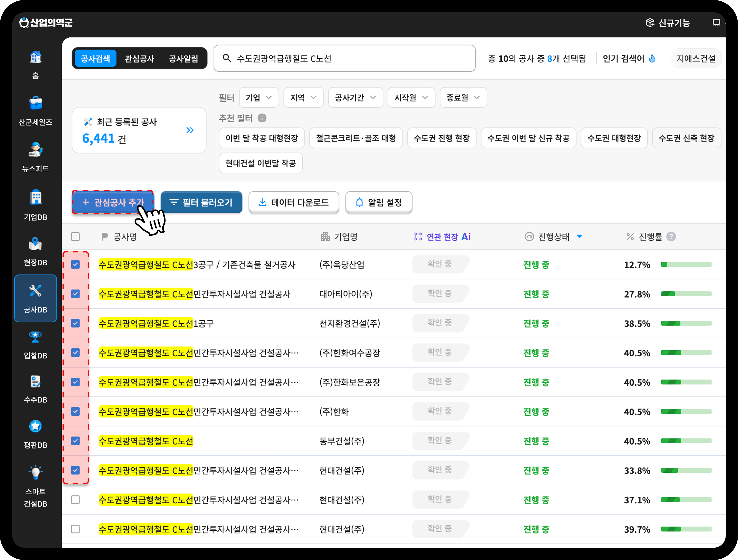Image resolution: width=738 pixels, height=560 pixels.
Task: Click the search magnifier icon
Action: pos(227,58)
